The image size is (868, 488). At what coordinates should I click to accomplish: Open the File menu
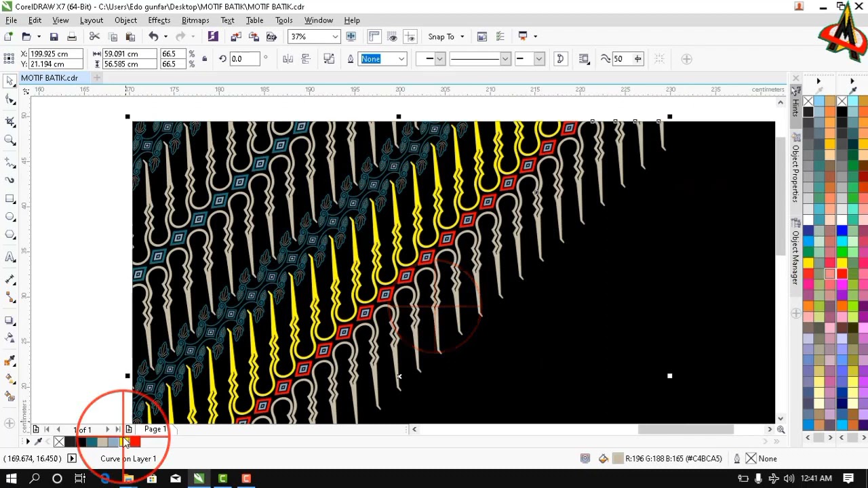[11, 20]
